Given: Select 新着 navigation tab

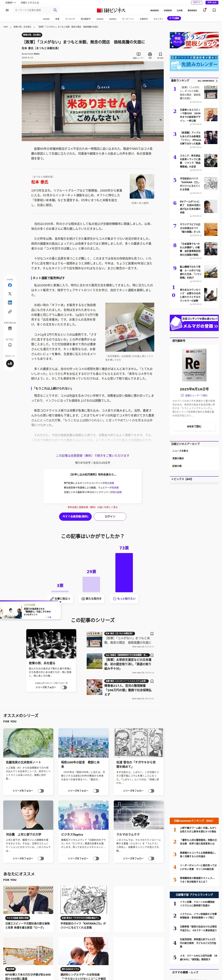Looking at the screenshot, I should tap(57, 19).
